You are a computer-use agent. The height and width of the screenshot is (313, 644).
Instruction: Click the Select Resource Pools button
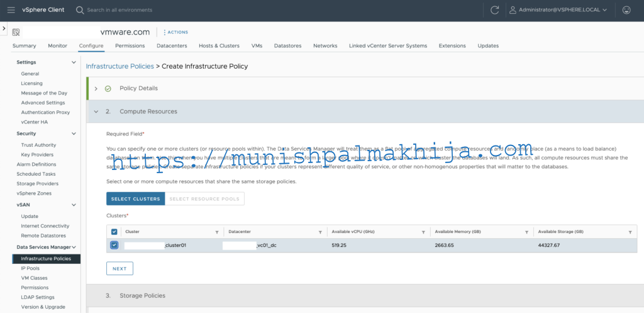tap(204, 198)
